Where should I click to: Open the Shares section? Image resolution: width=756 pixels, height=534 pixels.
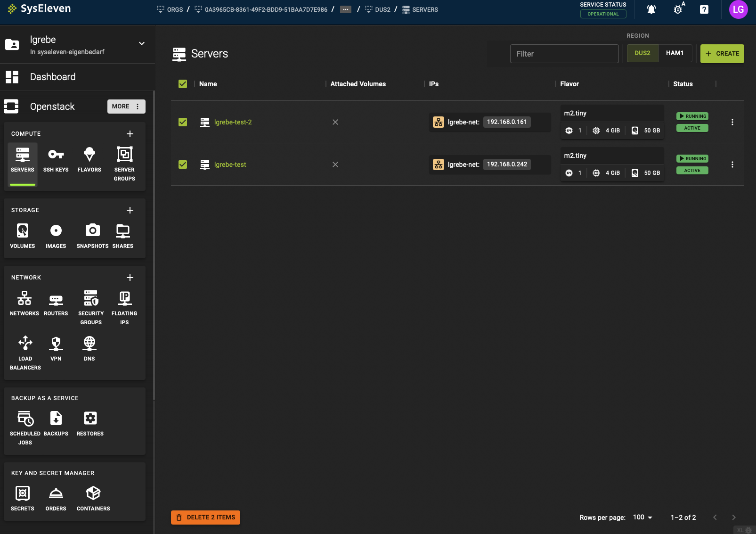click(x=123, y=237)
